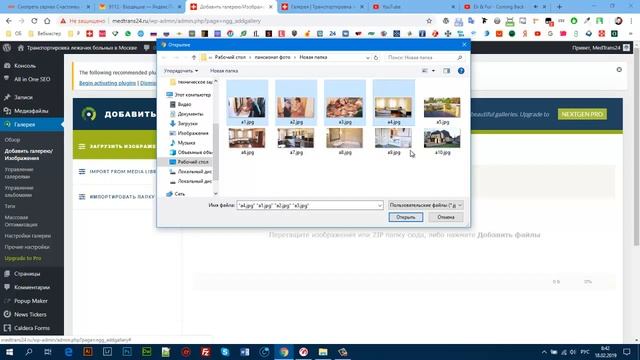Open Adobe Illustrator from taskbar
This screenshot has height=360, width=640.
pyautogui.click(x=88, y=352)
